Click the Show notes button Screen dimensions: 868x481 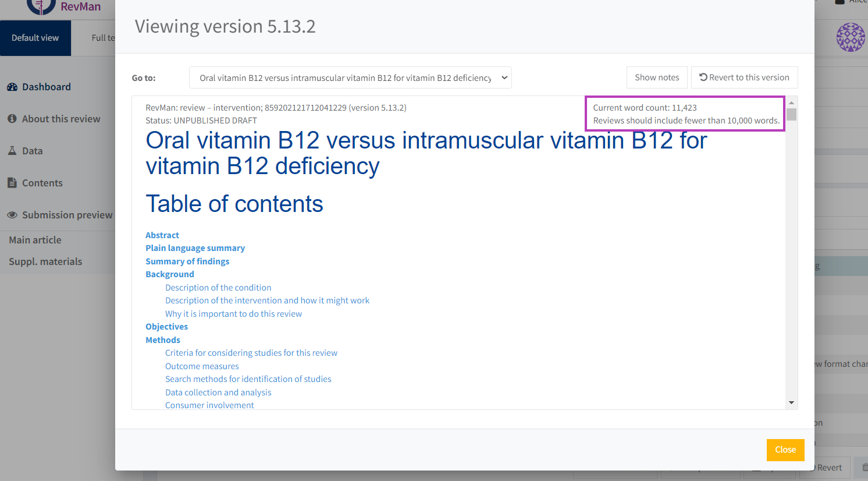tap(657, 77)
